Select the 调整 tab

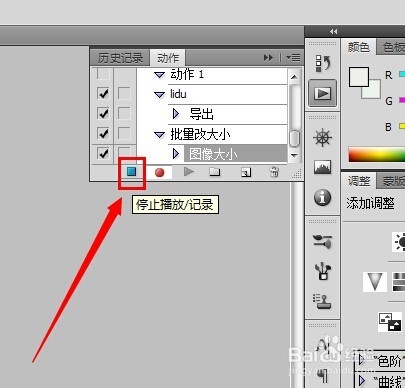[x=359, y=181]
